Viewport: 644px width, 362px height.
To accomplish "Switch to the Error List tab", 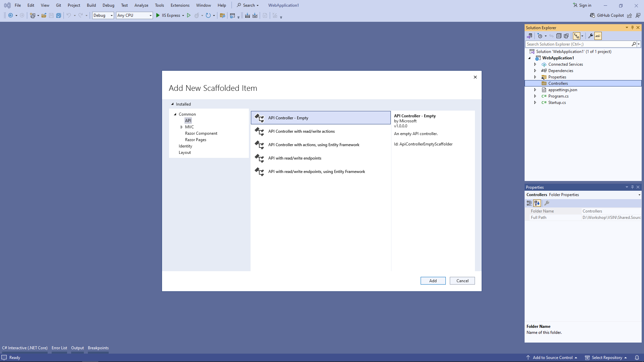I will [x=59, y=348].
